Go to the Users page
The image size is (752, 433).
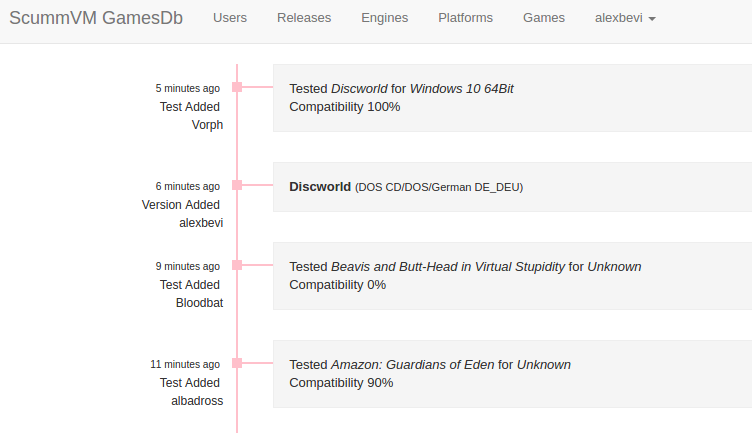230,18
